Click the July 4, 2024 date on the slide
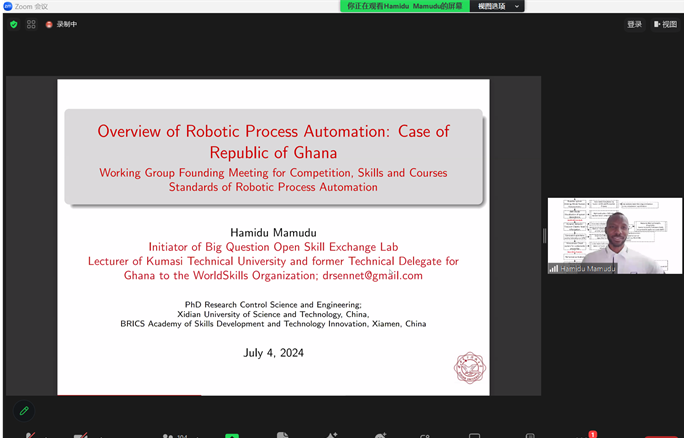 (273, 352)
